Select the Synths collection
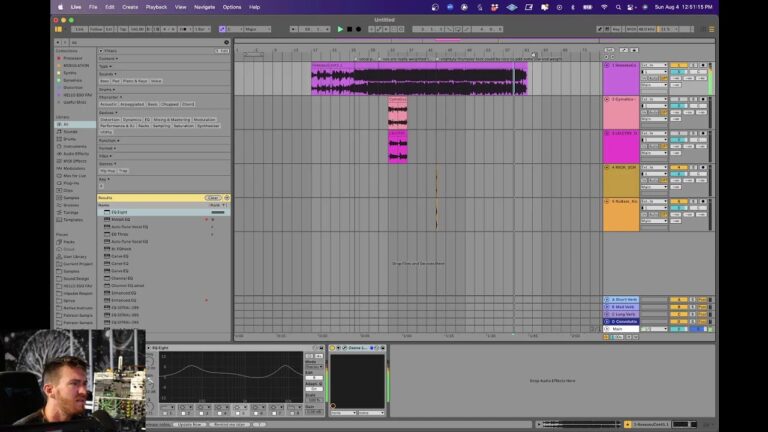The height and width of the screenshot is (432, 768). [69, 72]
